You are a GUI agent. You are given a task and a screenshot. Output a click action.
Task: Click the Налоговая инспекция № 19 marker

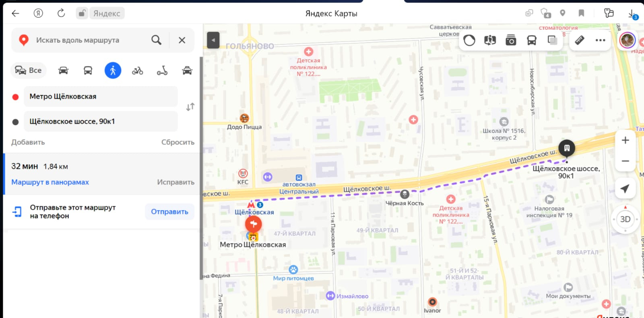(x=549, y=200)
